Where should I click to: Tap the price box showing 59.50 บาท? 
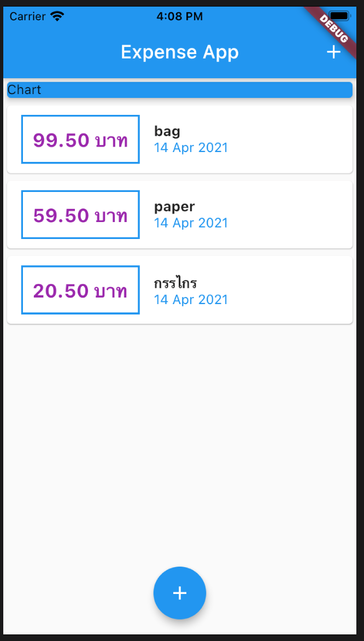(80, 214)
